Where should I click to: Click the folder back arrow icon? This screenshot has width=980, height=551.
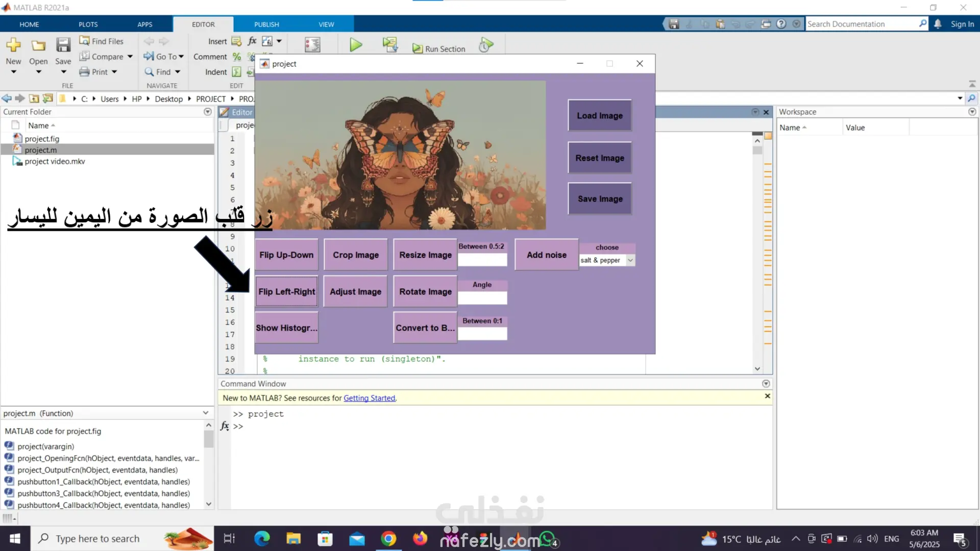[x=7, y=98]
